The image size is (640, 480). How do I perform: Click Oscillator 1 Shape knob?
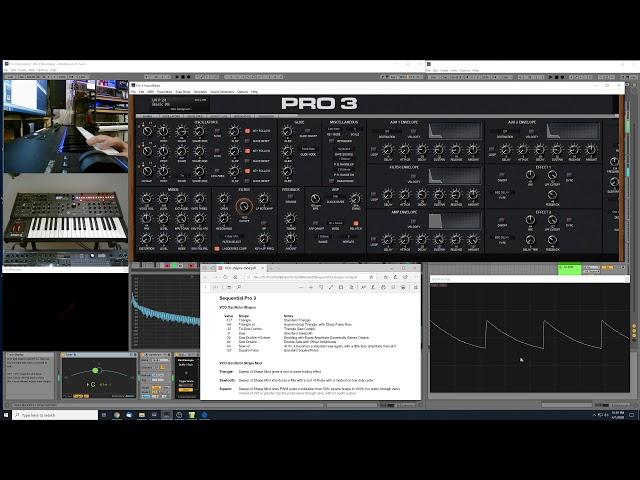[x=181, y=131]
